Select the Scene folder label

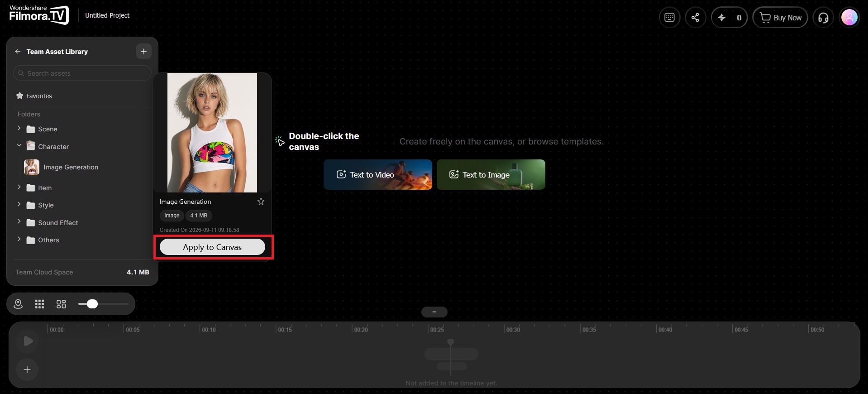(48, 129)
